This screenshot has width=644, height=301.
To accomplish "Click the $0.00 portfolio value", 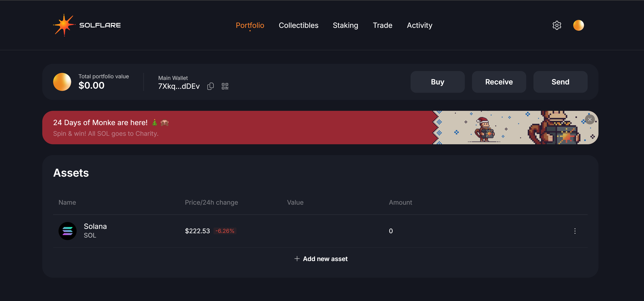I will pyautogui.click(x=91, y=86).
